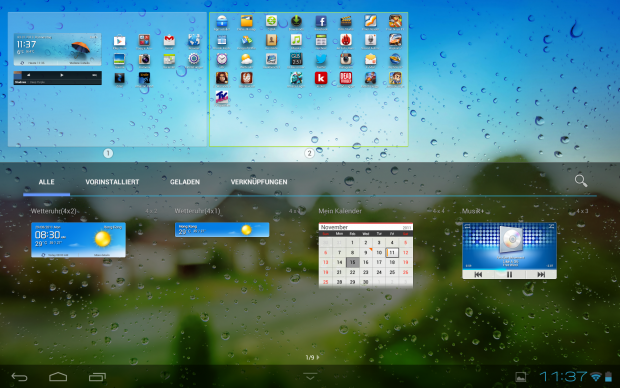Screen dimensions: 620x388
Task: Open the Downloads green arrow icon
Action: point(296,21)
